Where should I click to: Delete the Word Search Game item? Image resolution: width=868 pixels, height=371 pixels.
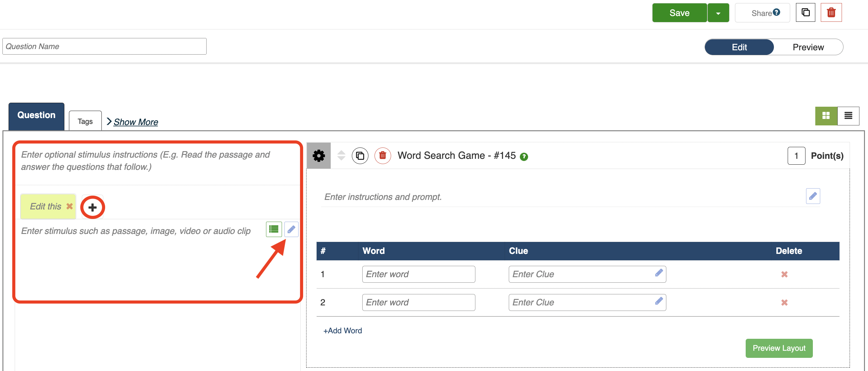383,156
